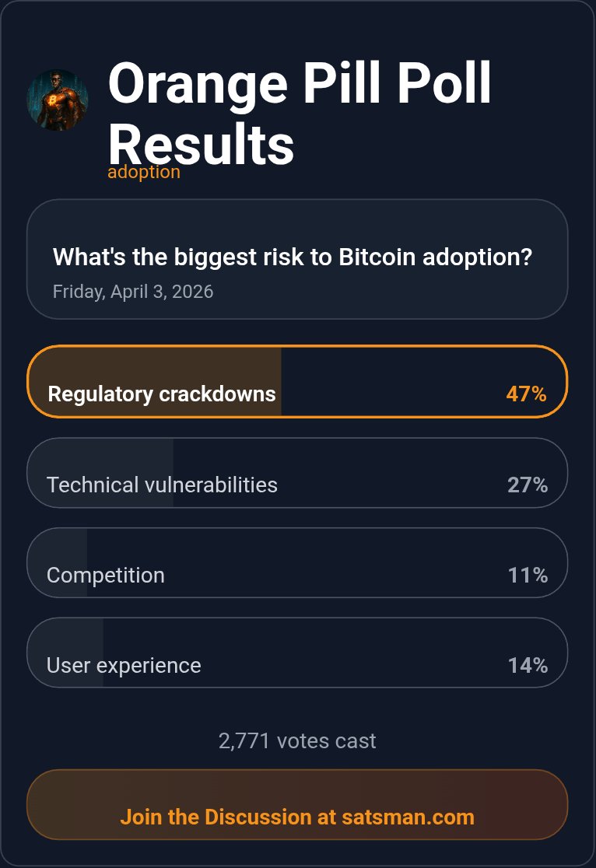
Task: Click the 11% result for Competition
Action: pos(528,575)
